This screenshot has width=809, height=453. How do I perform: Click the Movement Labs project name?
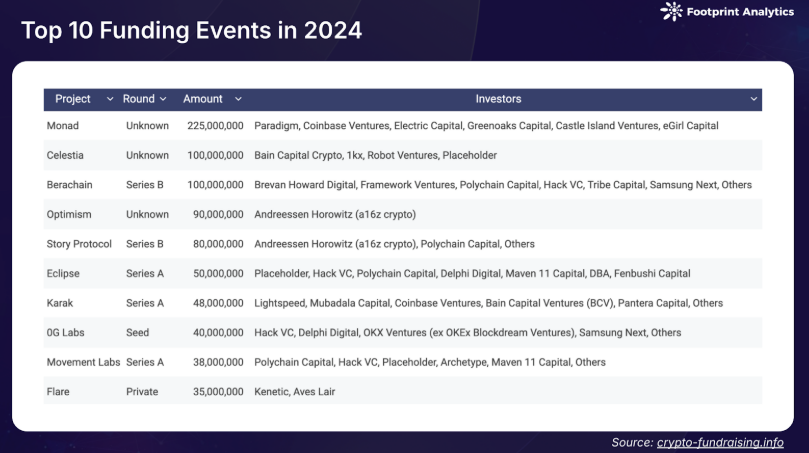coord(83,362)
